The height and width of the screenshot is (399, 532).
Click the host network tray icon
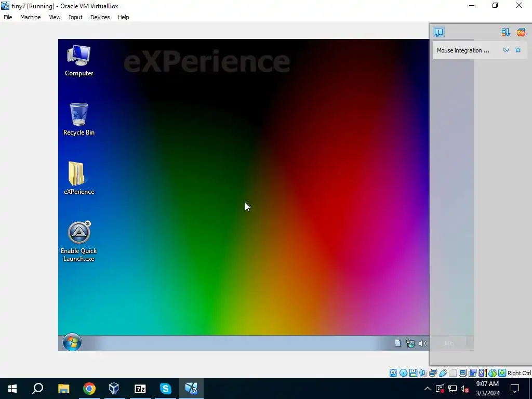click(453, 389)
